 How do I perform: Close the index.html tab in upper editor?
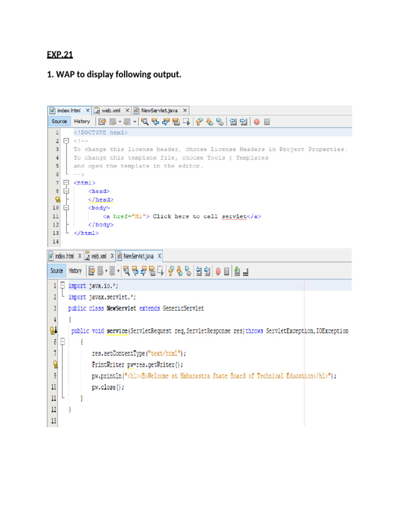click(x=87, y=110)
